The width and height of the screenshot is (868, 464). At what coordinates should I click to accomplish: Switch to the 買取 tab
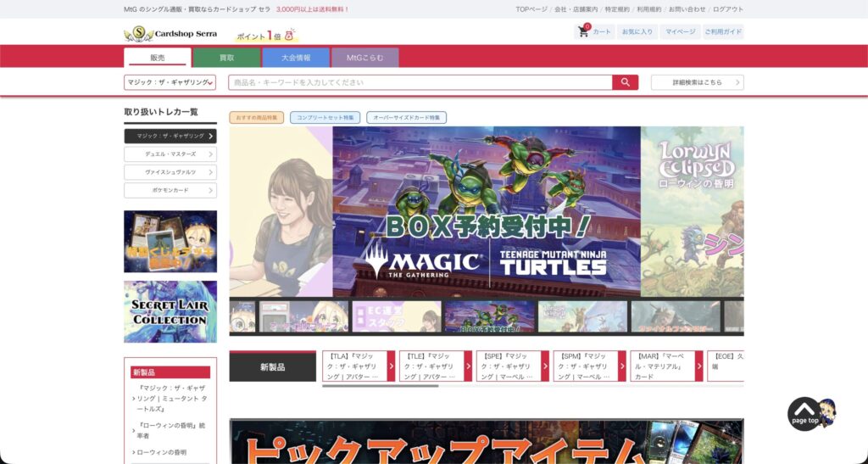pos(226,58)
